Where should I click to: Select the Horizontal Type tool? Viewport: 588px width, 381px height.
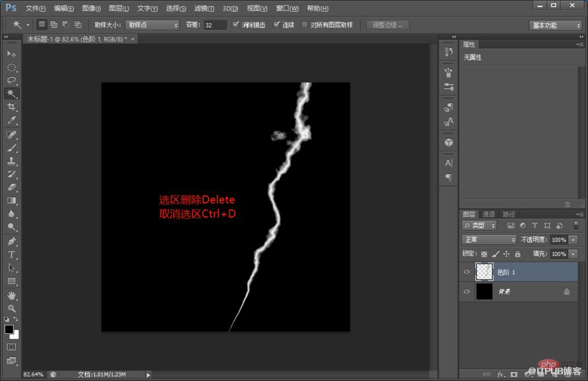(x=12, y=255)
